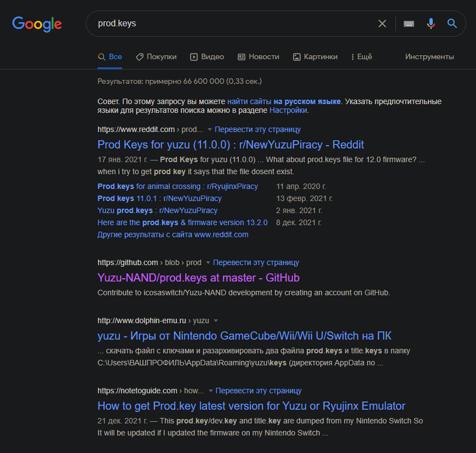Click the Google logo
Image resolution: width=476 pixels, height=453 pixels.
tap(37, 24)
